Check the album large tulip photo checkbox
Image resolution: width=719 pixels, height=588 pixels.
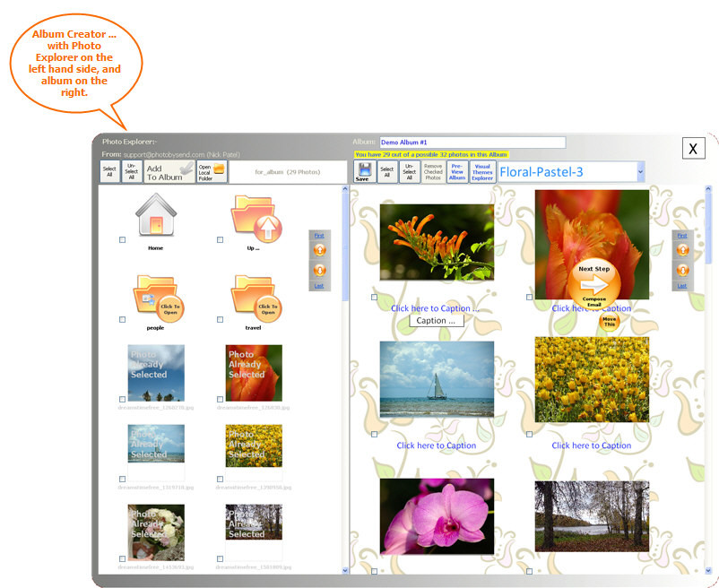529,297
